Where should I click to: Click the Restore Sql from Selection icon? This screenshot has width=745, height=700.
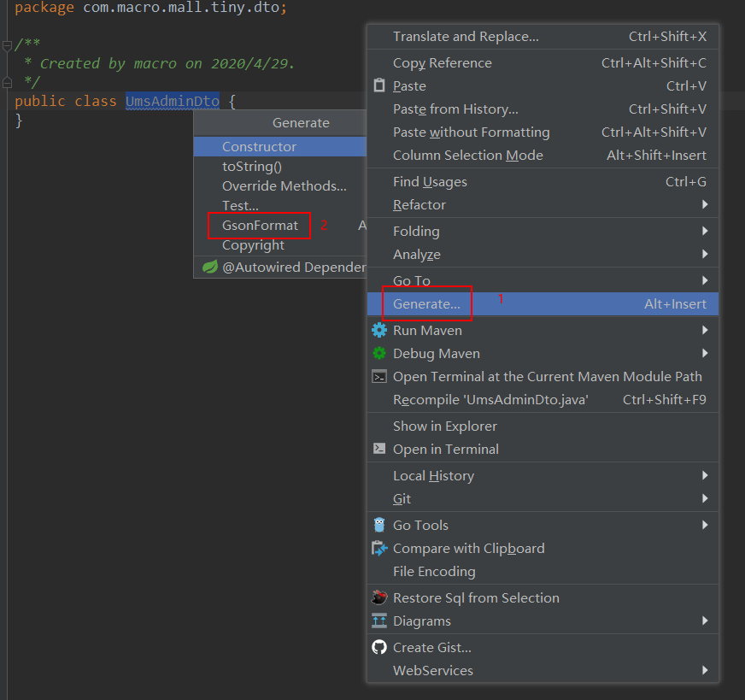coord(379,598)
